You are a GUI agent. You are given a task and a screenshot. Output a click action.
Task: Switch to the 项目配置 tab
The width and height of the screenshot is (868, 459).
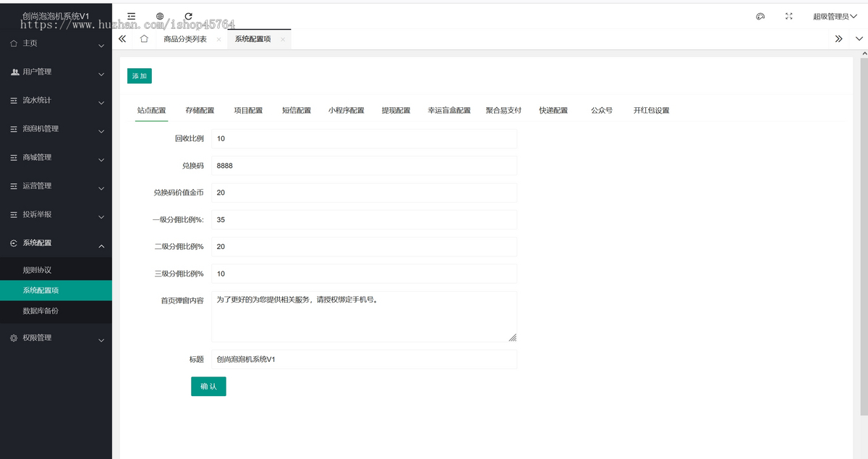click(x=248, y=110)
